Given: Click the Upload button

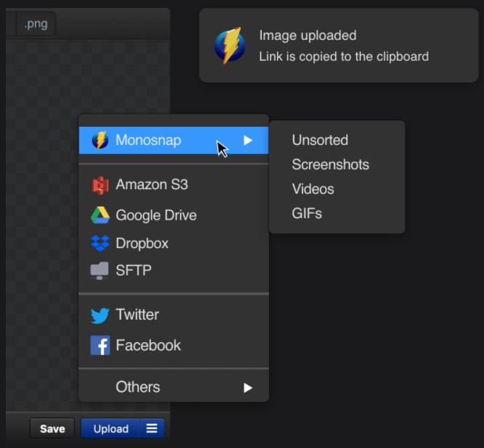Looking at the screenshot, I should [111, 428].
